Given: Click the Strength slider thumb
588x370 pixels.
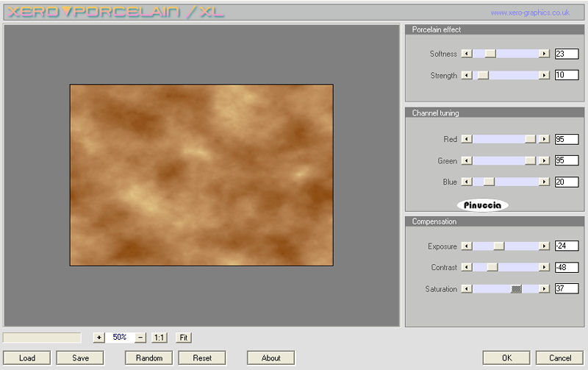Looking at the screenshot, I should click(483, 76).
